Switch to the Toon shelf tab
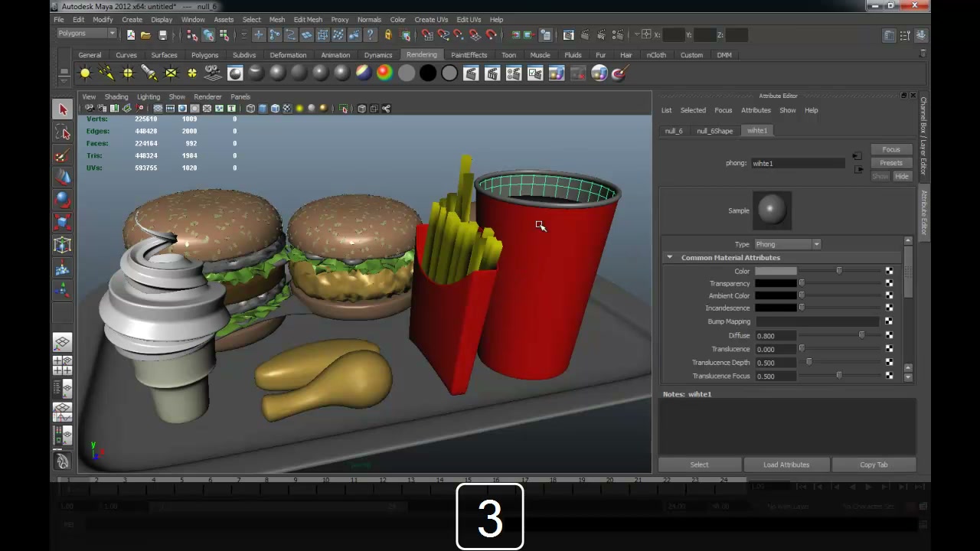 (x=508, y=55)
